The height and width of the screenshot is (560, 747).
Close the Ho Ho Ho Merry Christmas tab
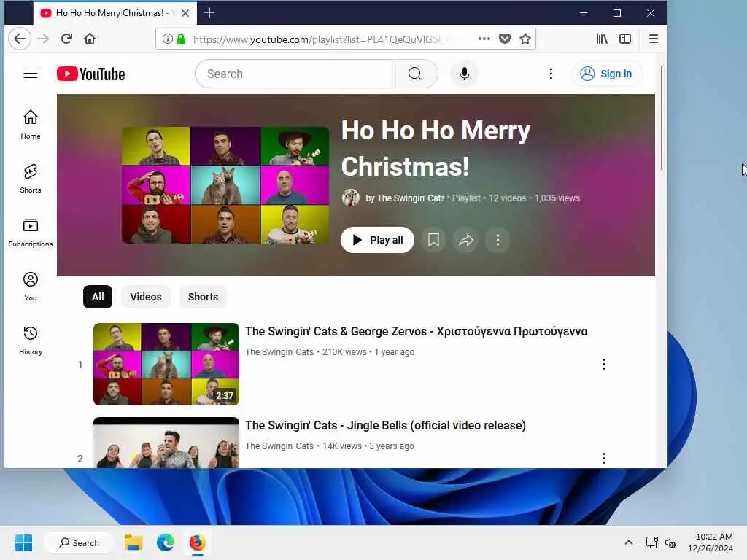pyautogui.click(x=185, y=13)
